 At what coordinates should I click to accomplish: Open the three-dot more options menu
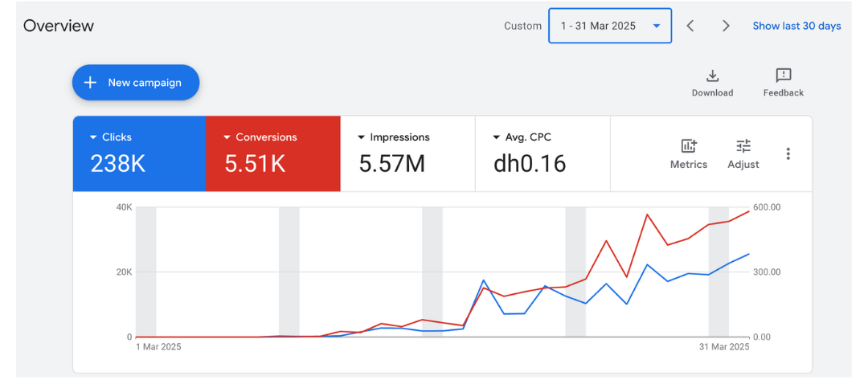[788, 153]
